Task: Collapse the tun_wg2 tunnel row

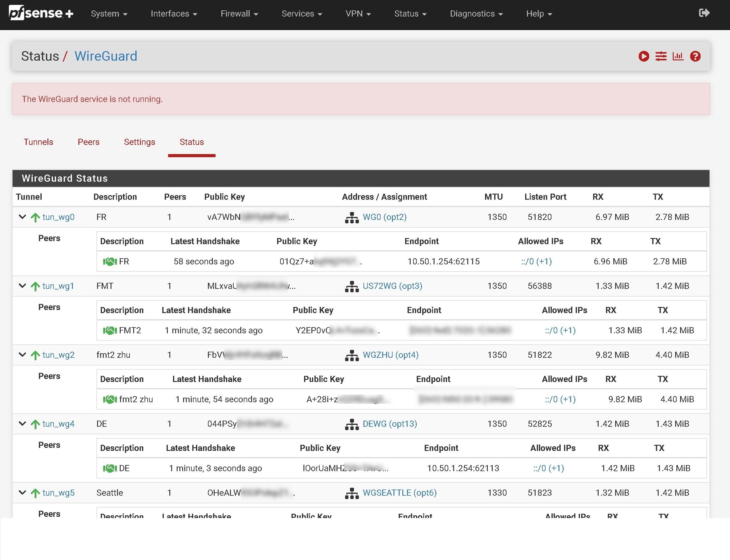Action: tap(22, 355)
